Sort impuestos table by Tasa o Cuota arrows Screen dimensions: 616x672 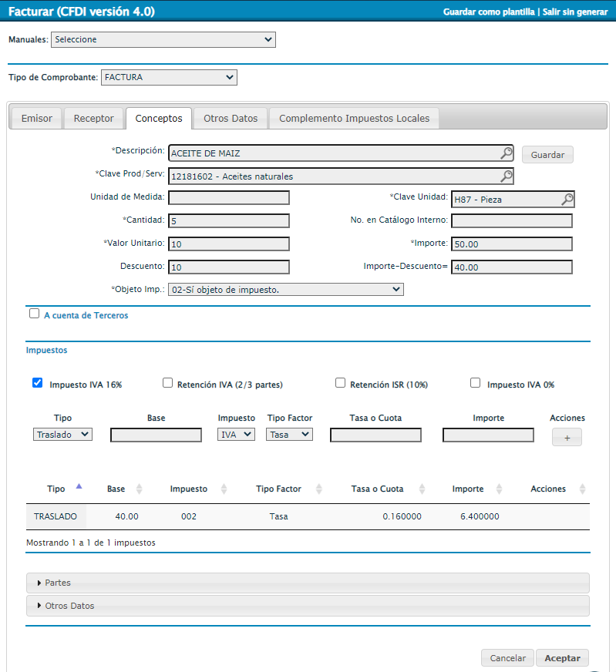click(422, 489)
